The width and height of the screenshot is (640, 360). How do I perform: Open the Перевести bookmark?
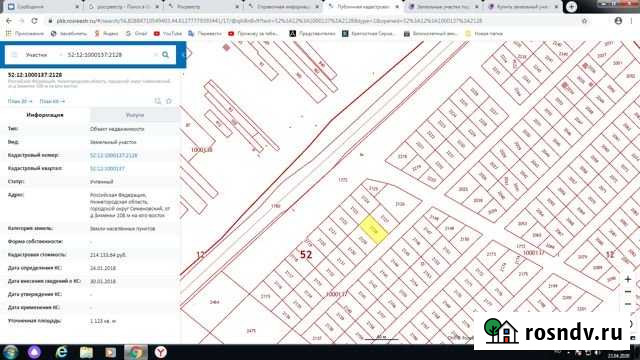pos(205,33)
